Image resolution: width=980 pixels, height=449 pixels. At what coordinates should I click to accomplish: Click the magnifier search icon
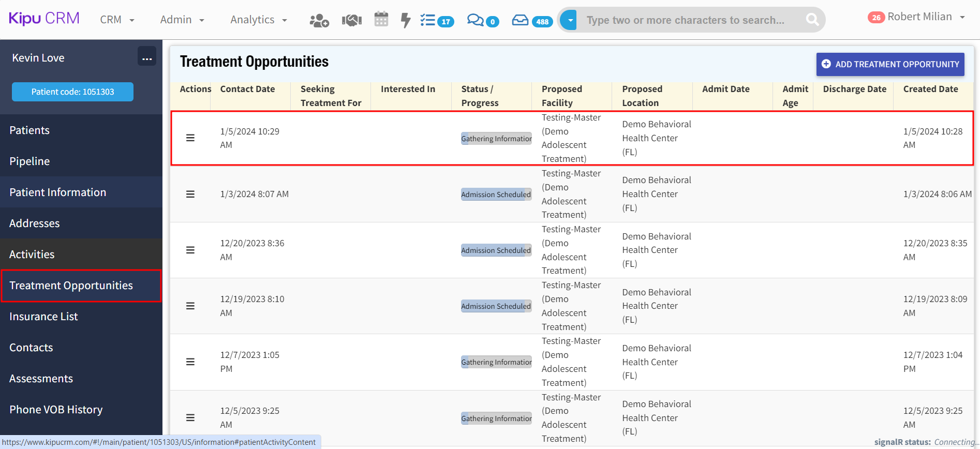coord(812,20)
